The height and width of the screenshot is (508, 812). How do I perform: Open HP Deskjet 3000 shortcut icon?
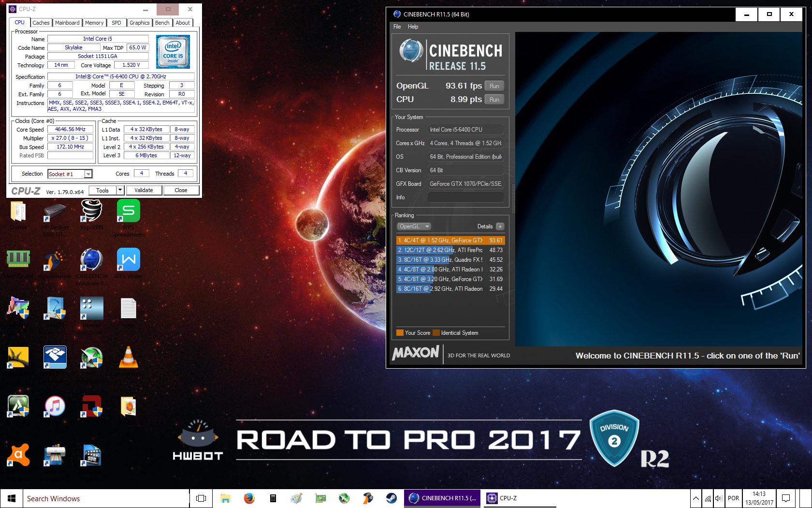(x=55, y=212)
